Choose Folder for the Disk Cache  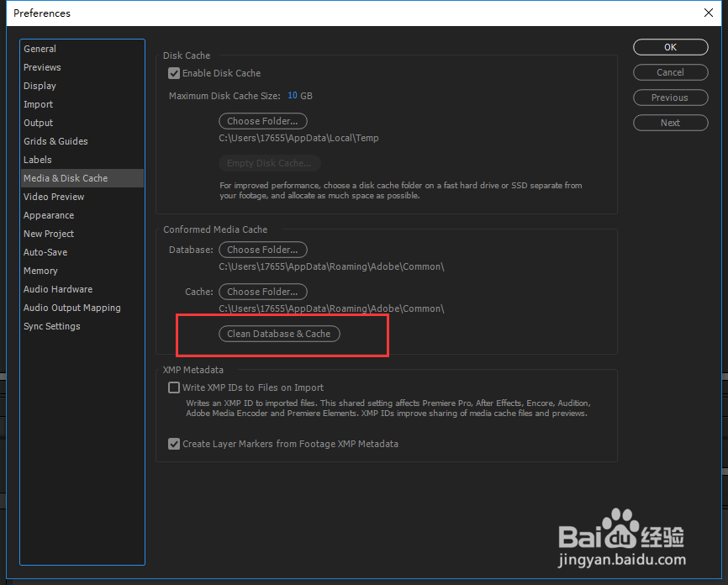coord(263,121)
